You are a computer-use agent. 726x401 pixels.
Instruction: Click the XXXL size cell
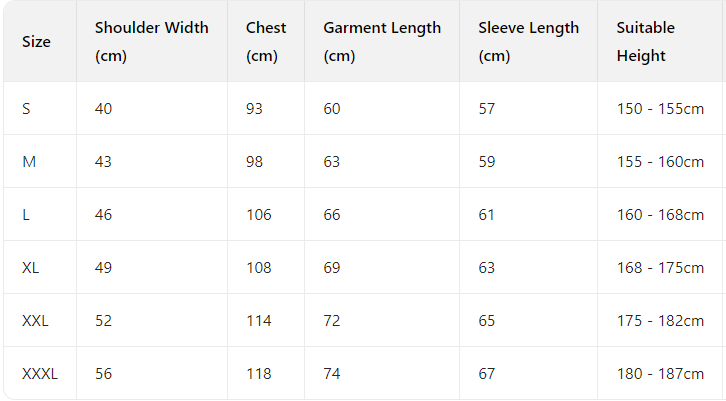tap(40, 373)
